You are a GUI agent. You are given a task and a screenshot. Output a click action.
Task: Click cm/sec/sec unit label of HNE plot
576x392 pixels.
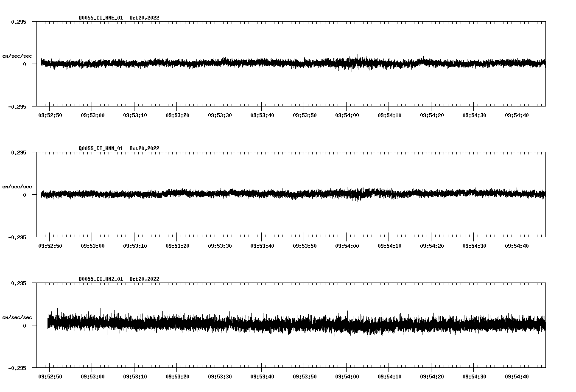click(17, 56)
